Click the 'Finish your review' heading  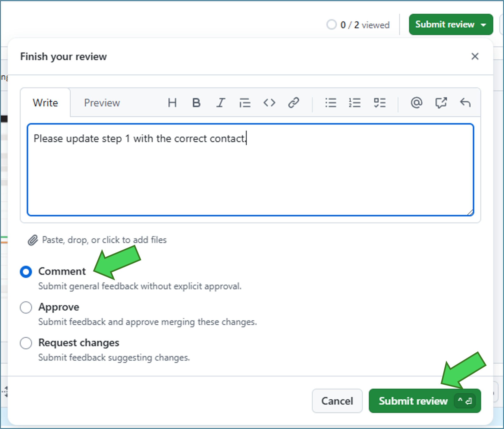coord(63,57)
